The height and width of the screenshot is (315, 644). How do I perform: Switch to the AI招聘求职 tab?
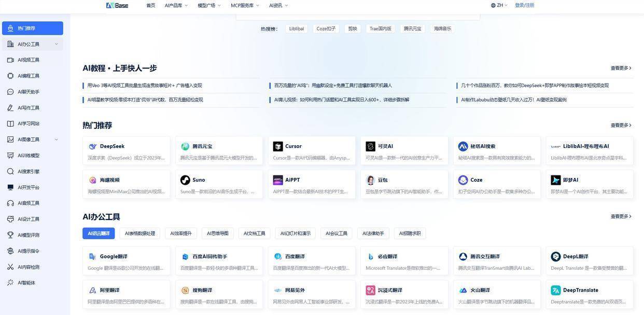[410, 234]
